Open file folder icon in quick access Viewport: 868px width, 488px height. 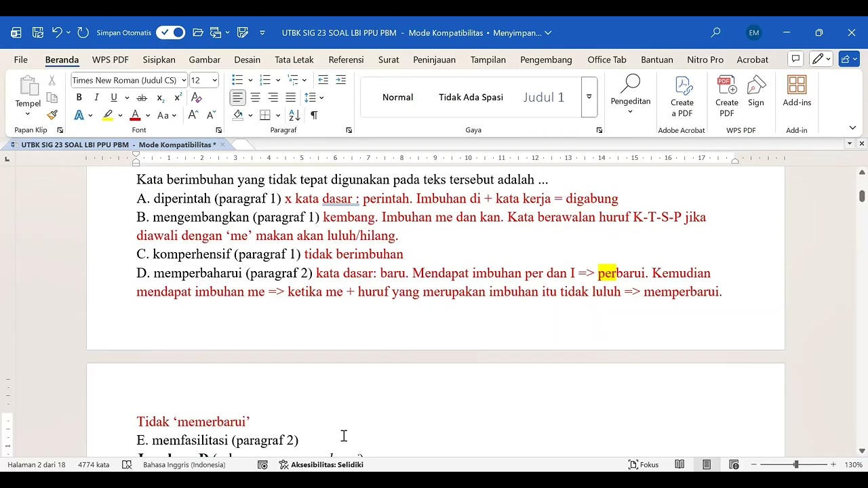(x=198, y=33)
